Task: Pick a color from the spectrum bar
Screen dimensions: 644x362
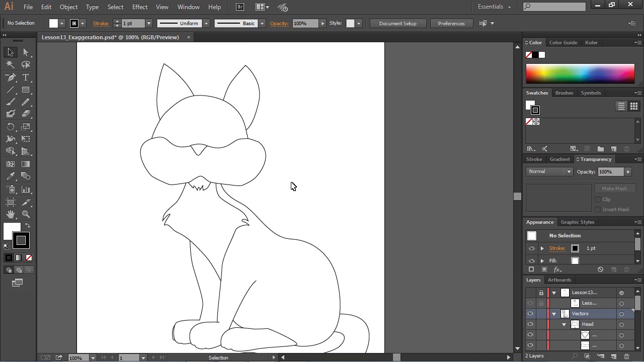Action: click(580, 74)
